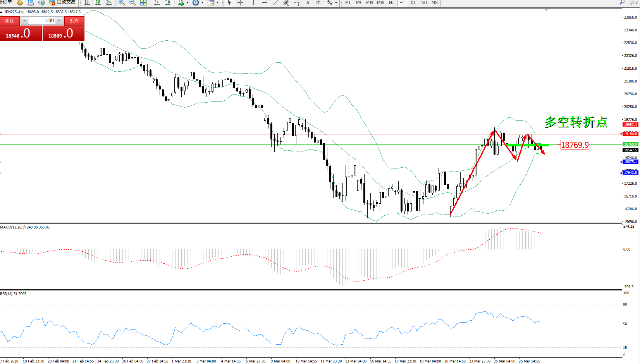Viewport: 640px width, 364px height.
Task: Switch to the M15 timeframe
Action: click(370, 3)
